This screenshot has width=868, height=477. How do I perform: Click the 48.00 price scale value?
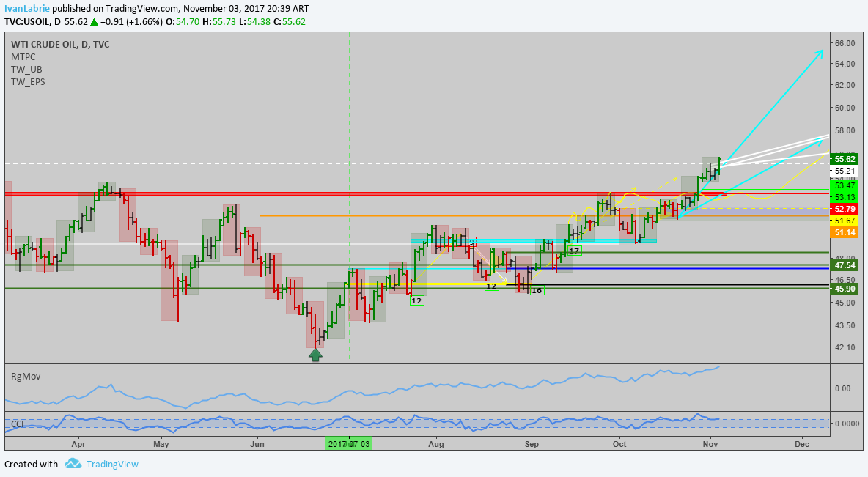point(845,257)
